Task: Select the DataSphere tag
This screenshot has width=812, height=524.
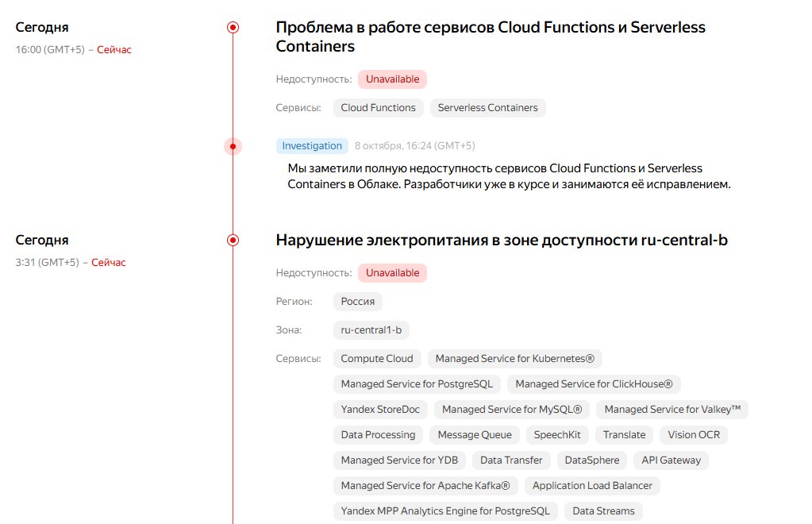Action: [x=592, y=460]
